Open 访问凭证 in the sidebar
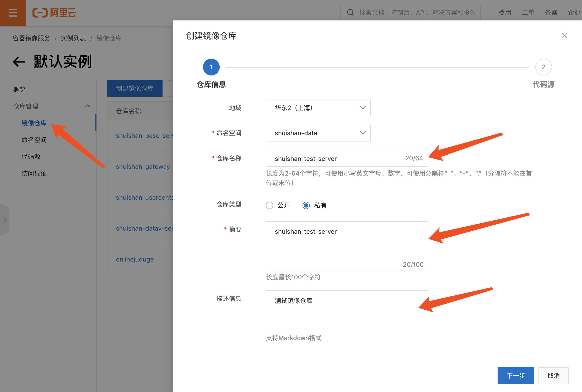582x392 pixels. (34, 173)
